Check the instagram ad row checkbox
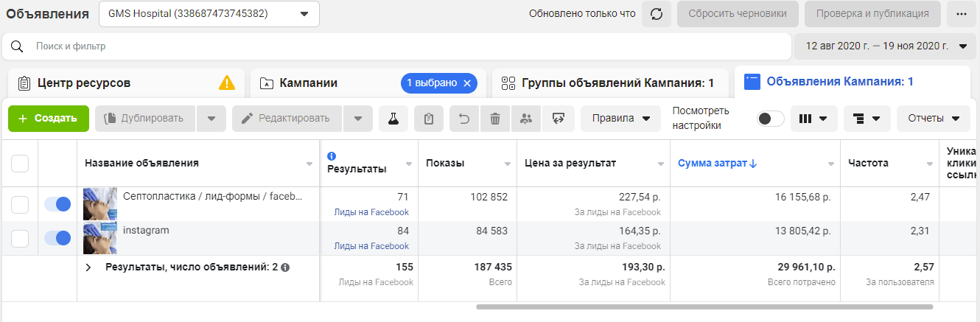The image size is (980, 322). [20, 238]
